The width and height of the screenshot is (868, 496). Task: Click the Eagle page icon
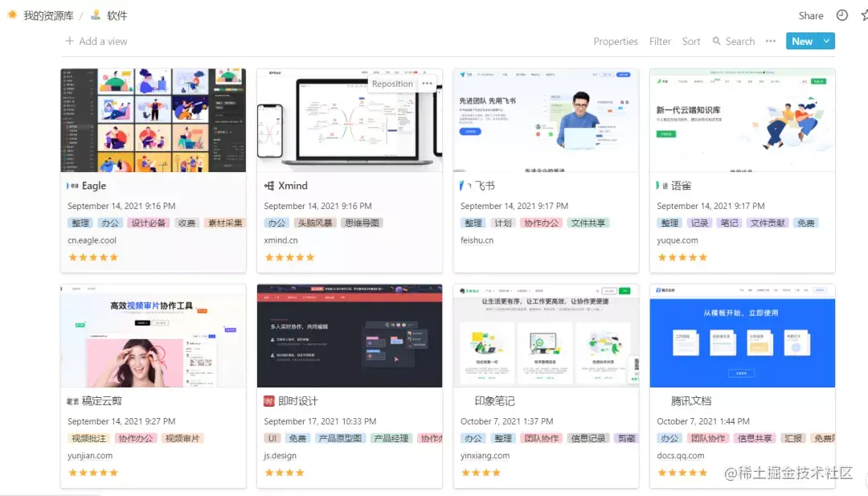(72, 186)
